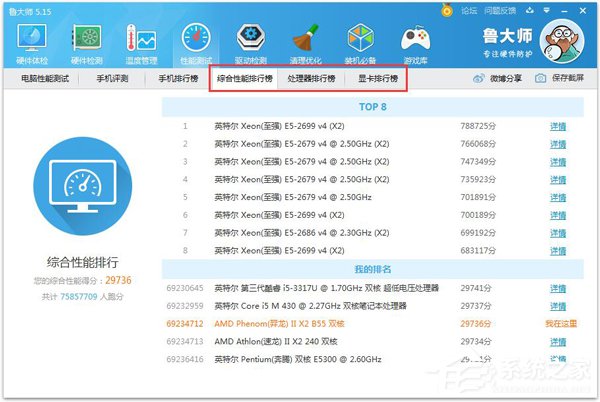This screenshot has height=402, width=600.
Task: Switch to the 显卡排行榜 tab
Action: tap(378, 79)
